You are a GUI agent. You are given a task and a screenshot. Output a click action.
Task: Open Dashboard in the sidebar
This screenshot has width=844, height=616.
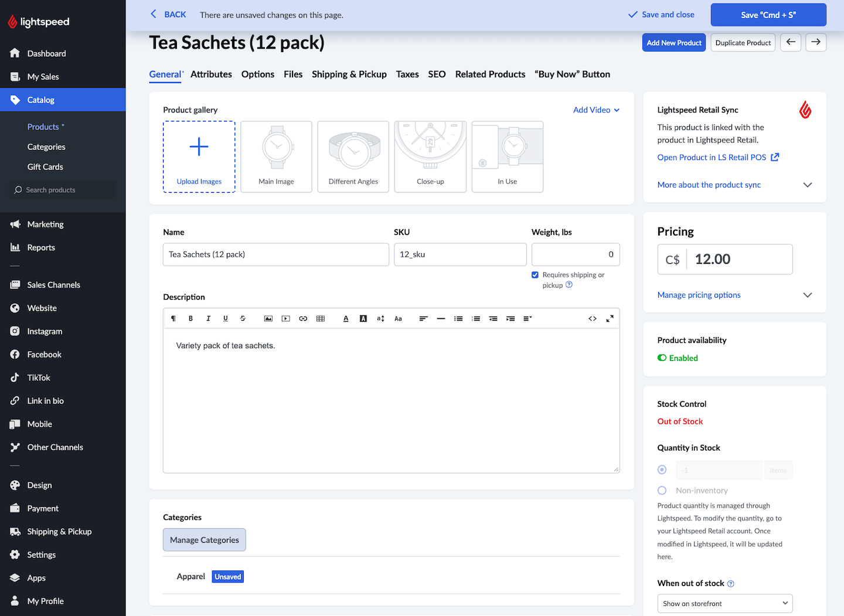[x=63, y=53]
